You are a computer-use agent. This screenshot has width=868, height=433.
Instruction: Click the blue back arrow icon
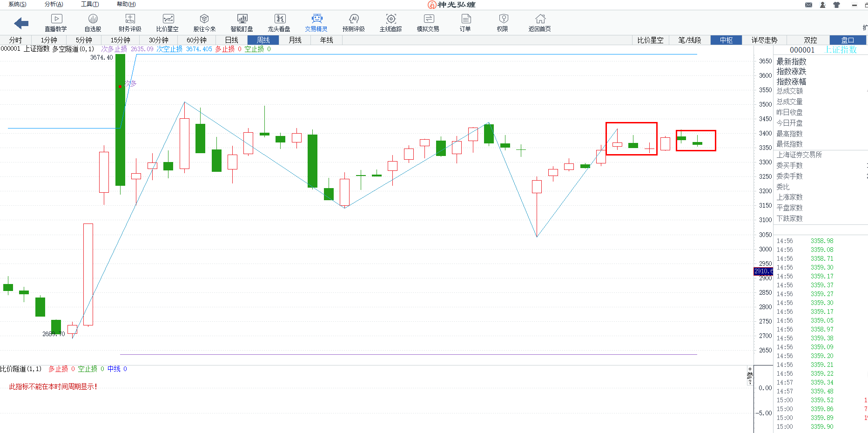point(21,23)
